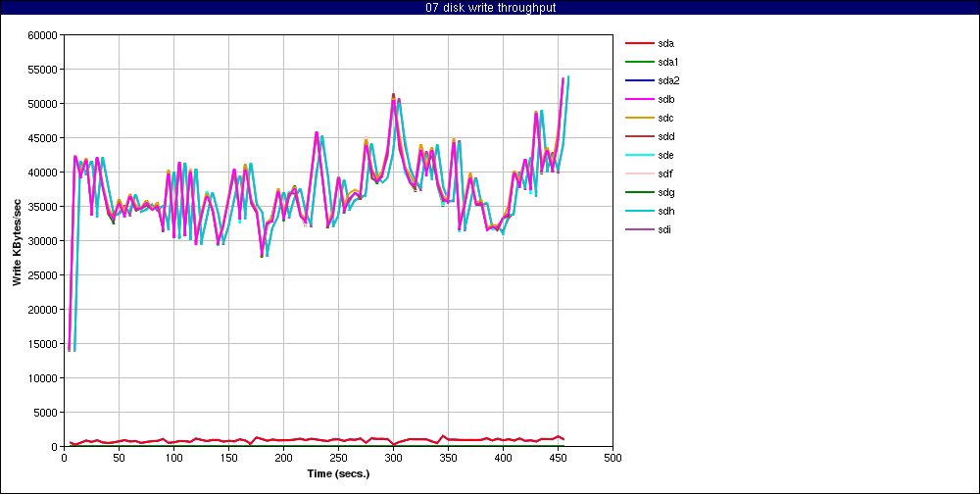Click the 20000 y-axis value
The height and width of the screenshot is (494, 980).
[43, 310]
